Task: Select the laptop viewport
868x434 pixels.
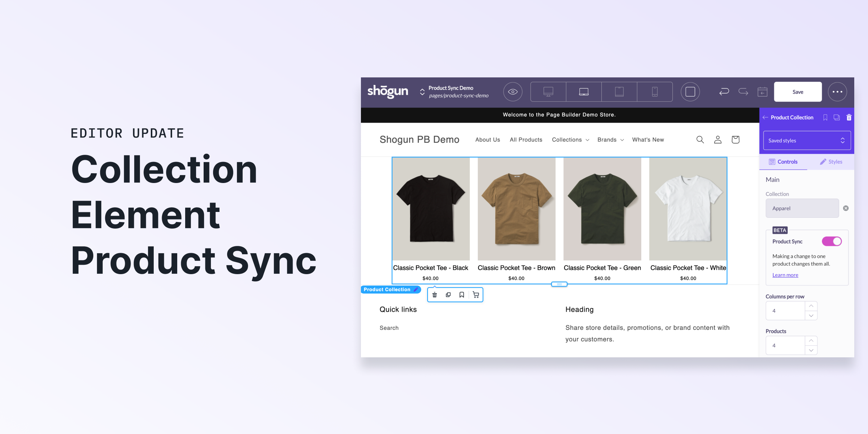Action: pos(584,92)
